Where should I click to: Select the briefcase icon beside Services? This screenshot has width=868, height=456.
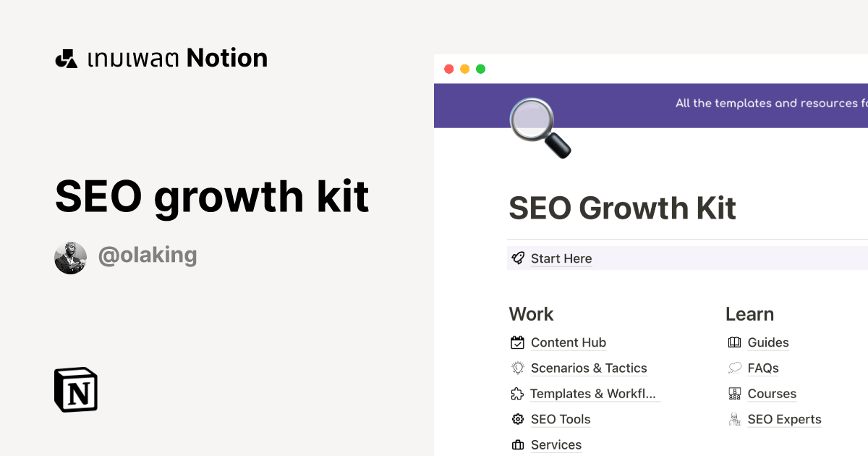pos(517,444)
